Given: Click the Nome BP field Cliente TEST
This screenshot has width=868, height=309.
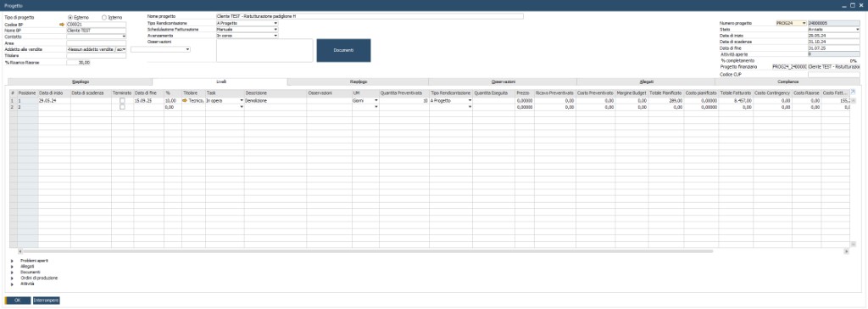Looking at the screenshot, I should pyautogui.click(x=97, y=31).
